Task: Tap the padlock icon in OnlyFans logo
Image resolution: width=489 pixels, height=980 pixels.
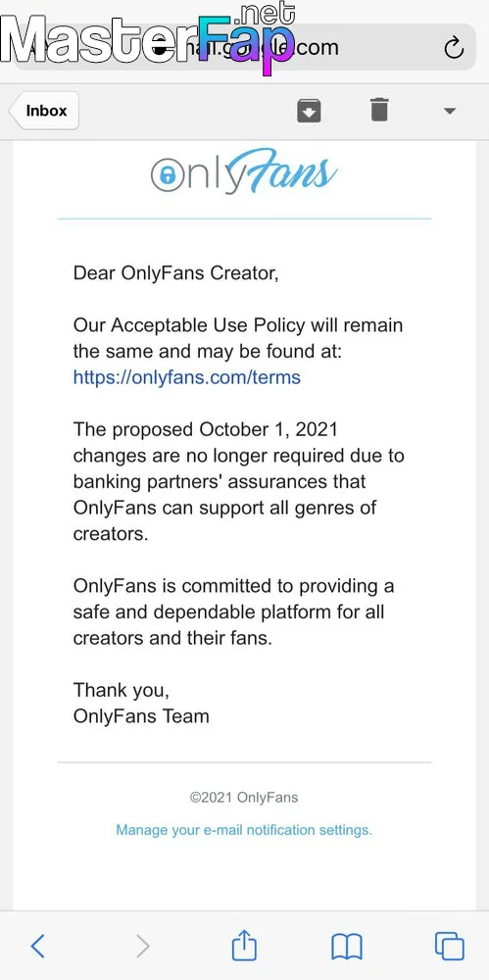Action: pos(167,175)
